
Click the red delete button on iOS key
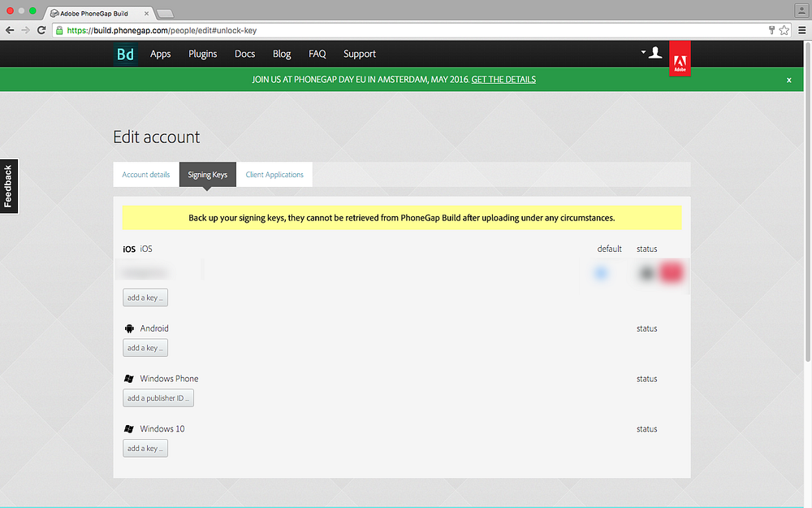tap(672, 272)
